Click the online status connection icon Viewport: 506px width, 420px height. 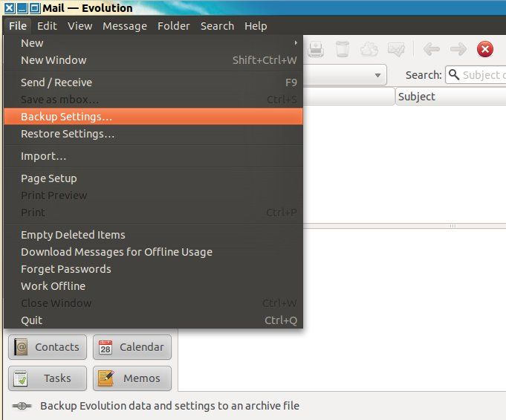[x=22, y=407]
